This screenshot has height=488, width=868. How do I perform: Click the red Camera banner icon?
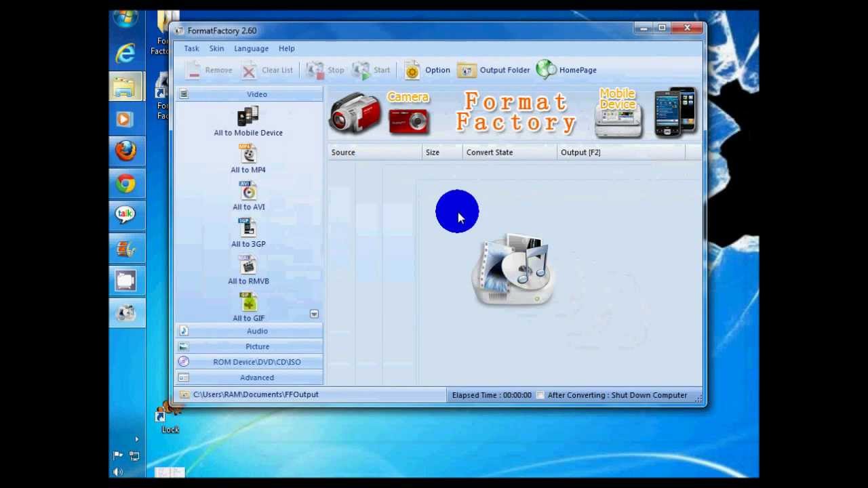408,113
